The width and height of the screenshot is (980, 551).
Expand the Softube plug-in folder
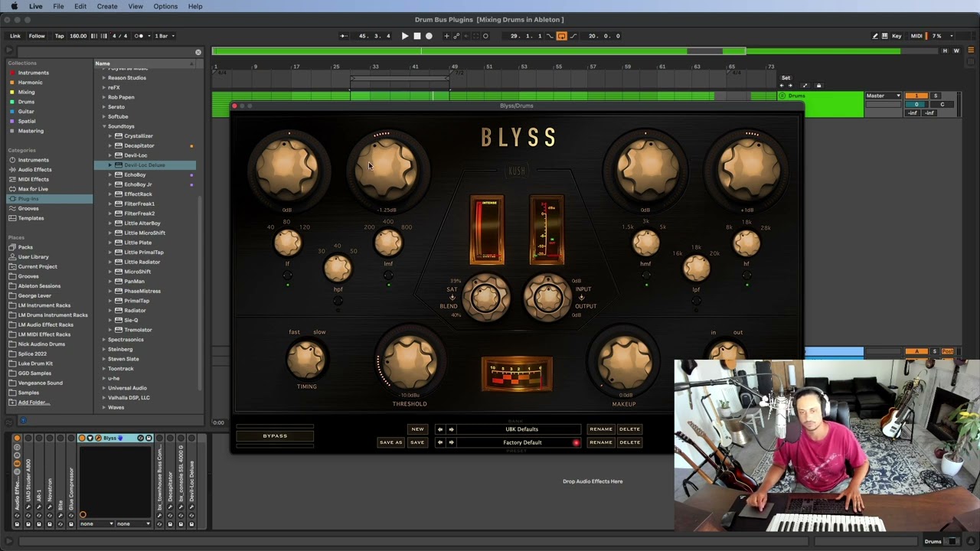104,116
